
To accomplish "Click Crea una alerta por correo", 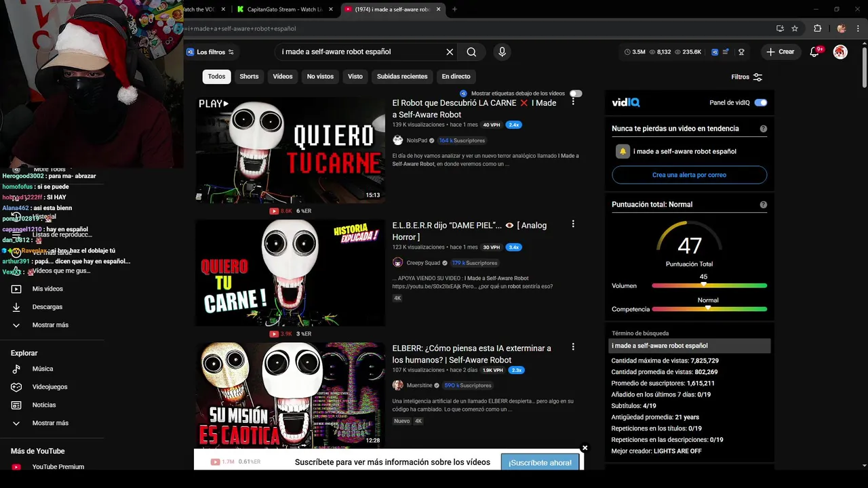I will (689, 175).
